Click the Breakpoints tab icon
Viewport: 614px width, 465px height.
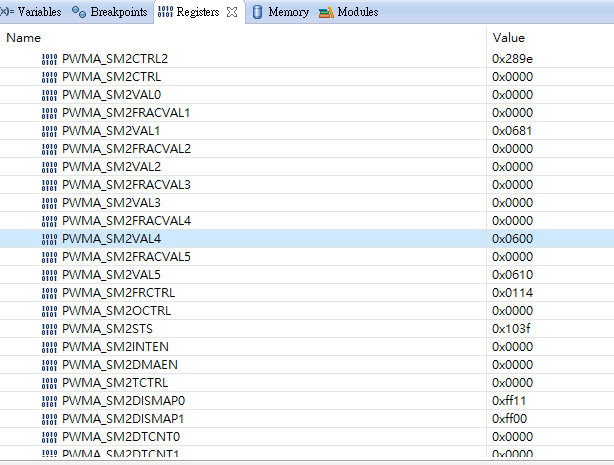click(x=79, y=12)
